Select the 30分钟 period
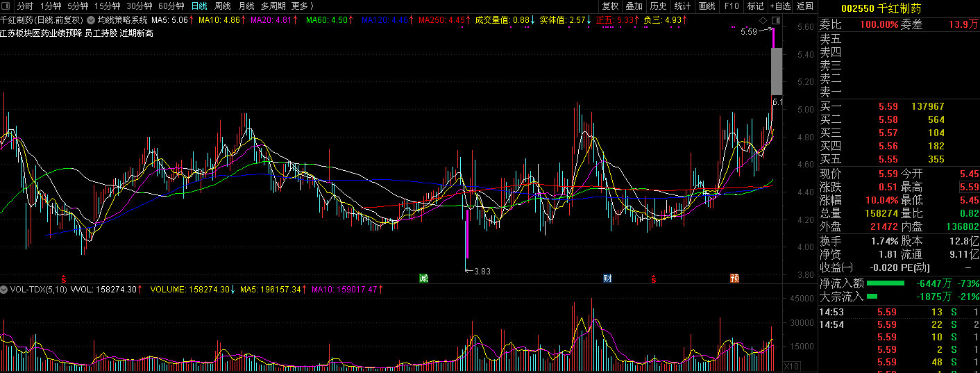This screenshot has width=980, height=373. [x=140, y=6]
